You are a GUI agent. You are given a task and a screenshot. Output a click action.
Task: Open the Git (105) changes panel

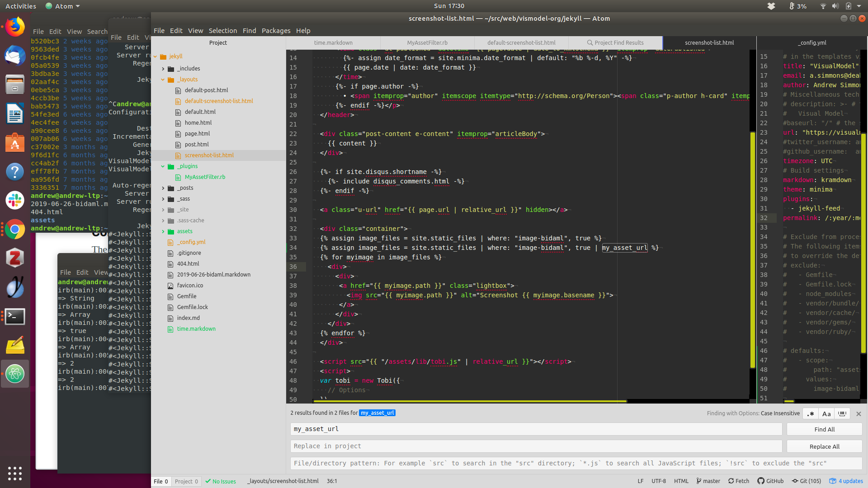click(x=806, y=481)
